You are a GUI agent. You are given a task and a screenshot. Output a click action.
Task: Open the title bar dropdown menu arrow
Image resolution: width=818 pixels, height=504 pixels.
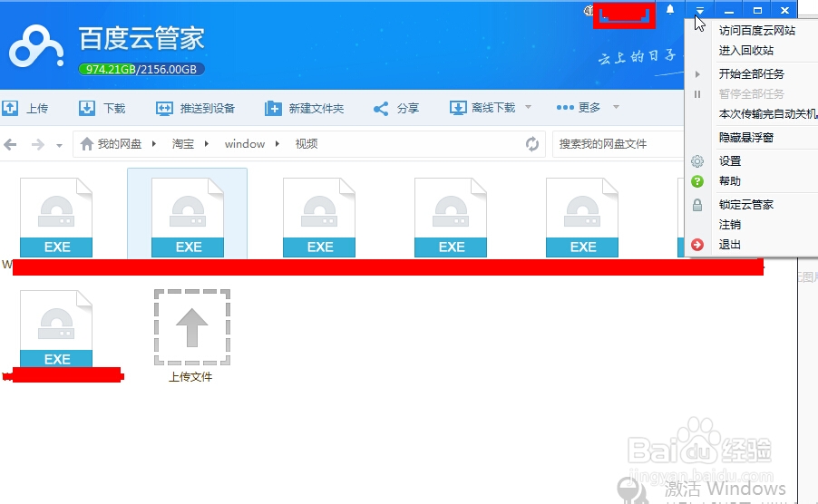coord(700,10)
